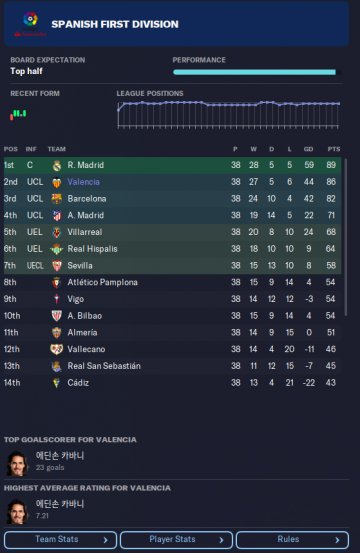The width and height of the screenshot is (360, 553).
Task: Expand the Rules section arrow
Action: (x=337, y=540)
